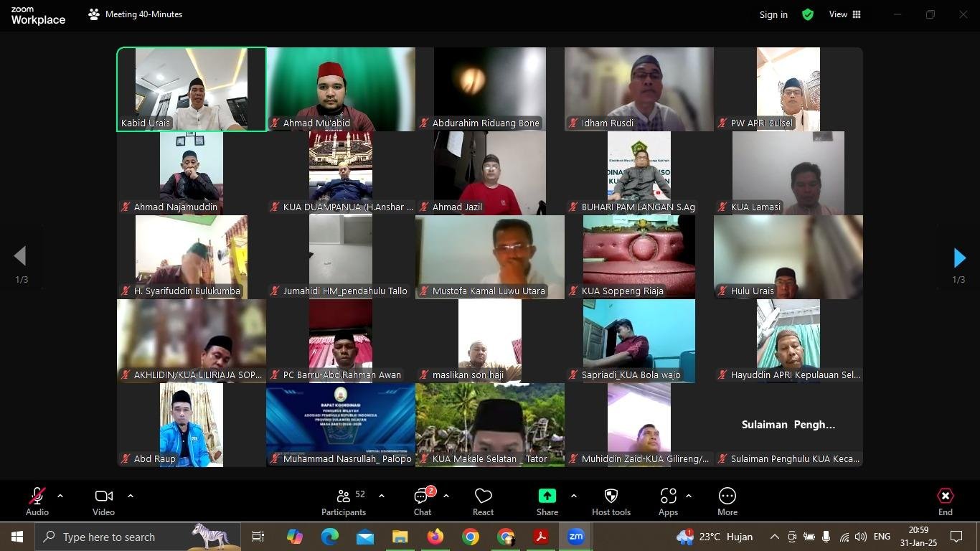Select the Abd Raup video tile
This screenshot has height=551, width=980.
[192, 425]
